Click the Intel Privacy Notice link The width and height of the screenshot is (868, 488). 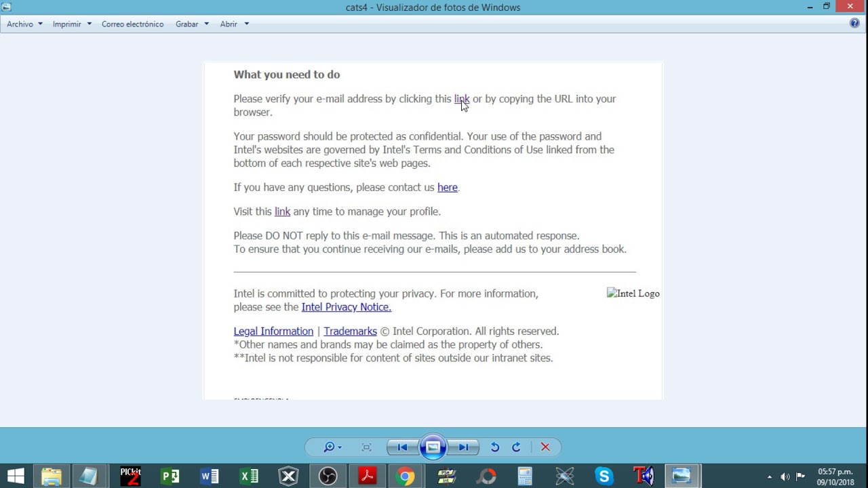[347, 307]
